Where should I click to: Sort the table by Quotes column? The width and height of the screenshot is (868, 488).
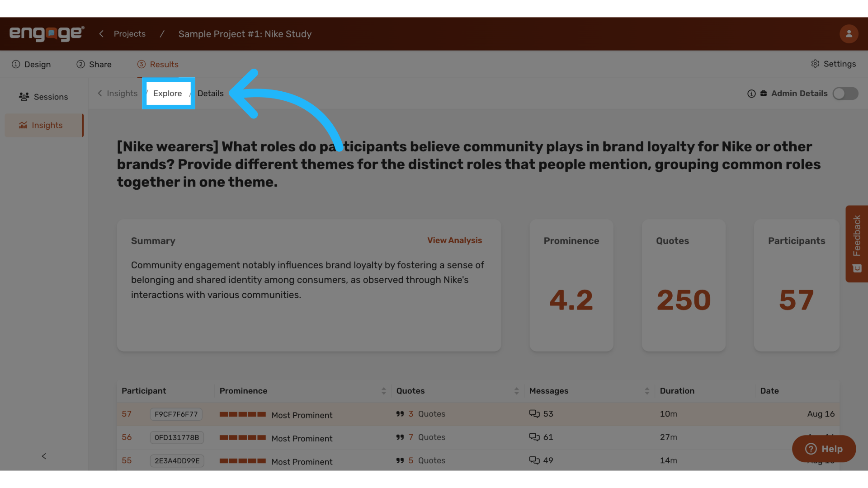click(516, 391)
